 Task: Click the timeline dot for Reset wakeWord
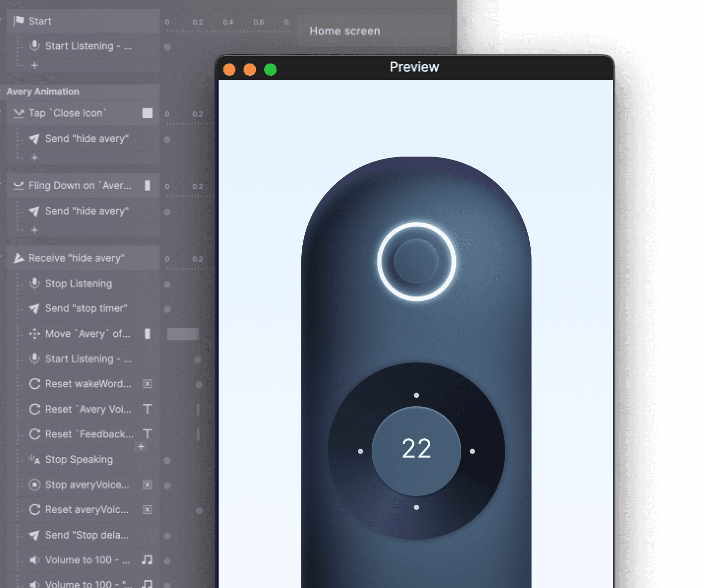pos(199,385)
